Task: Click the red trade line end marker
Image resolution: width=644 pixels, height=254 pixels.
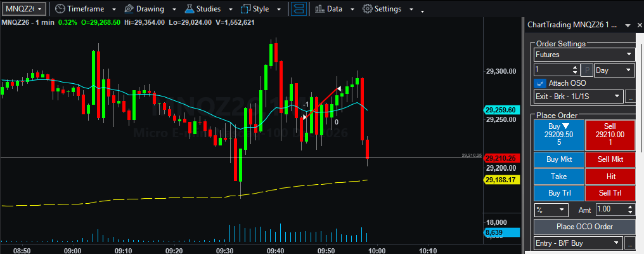Action: click(339, 88)
